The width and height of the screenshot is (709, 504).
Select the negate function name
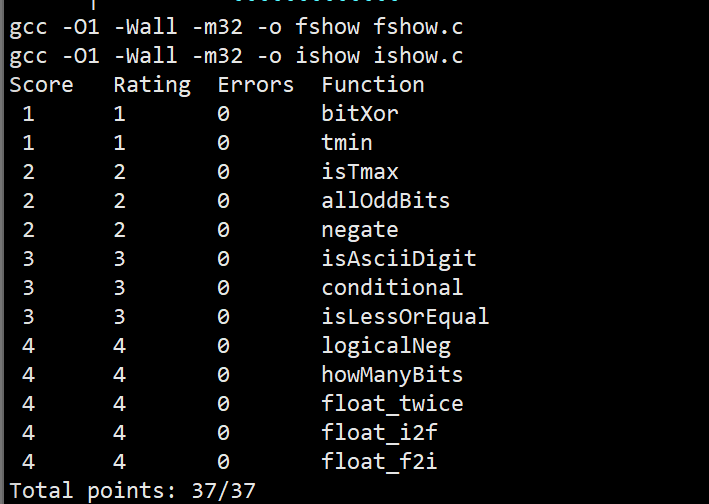pyautogui.click(x=360, y=230)
